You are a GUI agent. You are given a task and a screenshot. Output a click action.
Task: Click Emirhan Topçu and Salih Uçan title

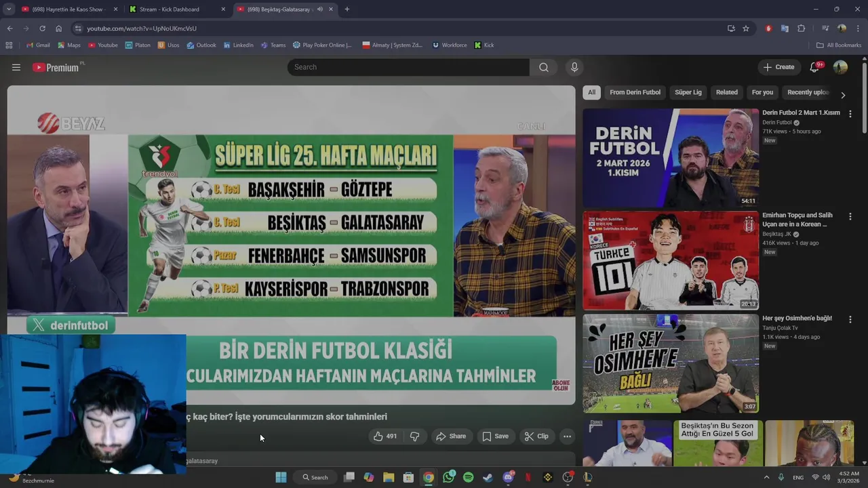(x=797, y=220)
